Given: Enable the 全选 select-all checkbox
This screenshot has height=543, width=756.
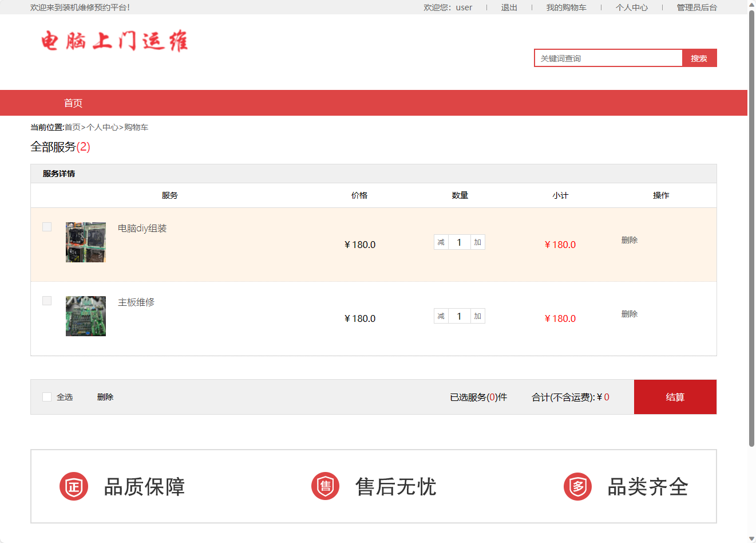Looking at the screenshot, I should [x=47, y=397].
